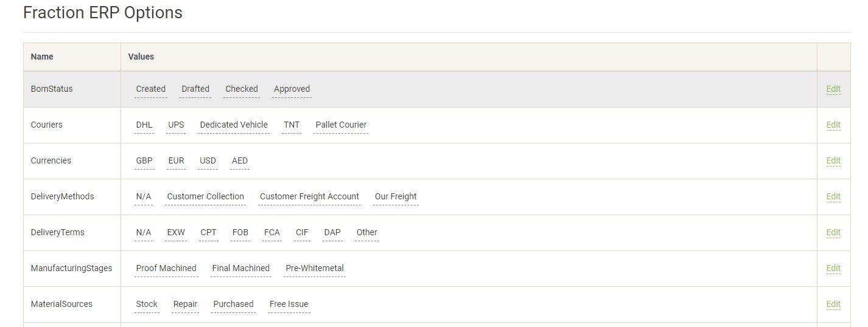Choose the Dedicated Vehicle courier value
The image size is (868, 327).
pyautogui.click(x=234, y=125)
